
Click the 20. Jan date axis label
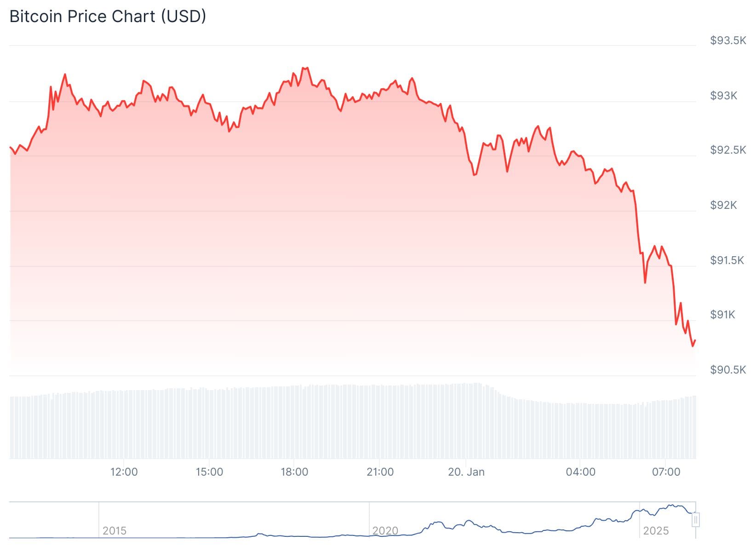point(466,472)
